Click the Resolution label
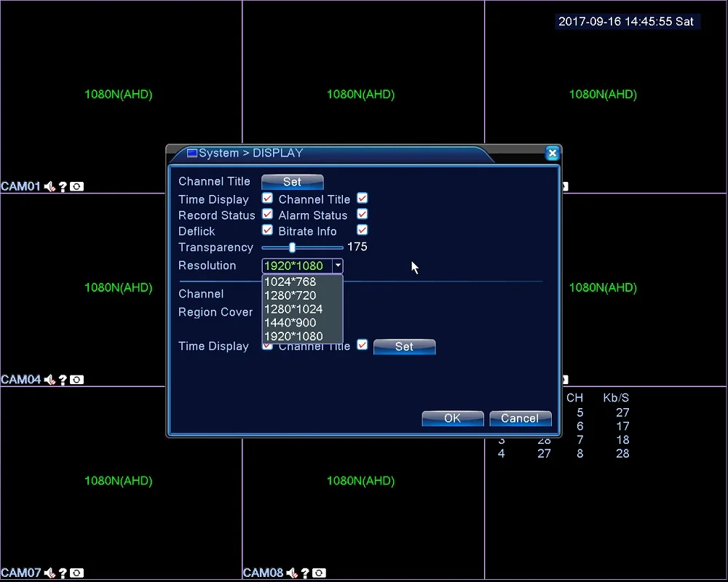The height and width of the screenshot is (582, 728). coord(207,266)
